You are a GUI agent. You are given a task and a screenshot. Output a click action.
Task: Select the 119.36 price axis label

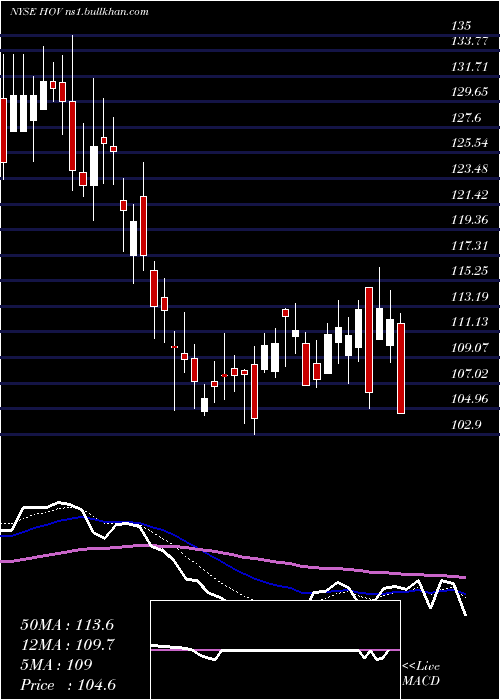click(x=469, y=220)
